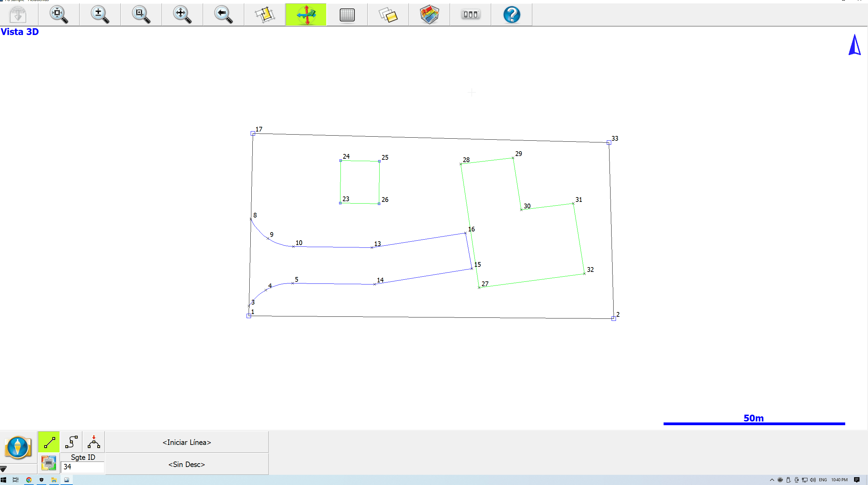Toggle the 3D view axes button
The height and width of the screenshot is (485, 868).
click(x=306, y=15)
